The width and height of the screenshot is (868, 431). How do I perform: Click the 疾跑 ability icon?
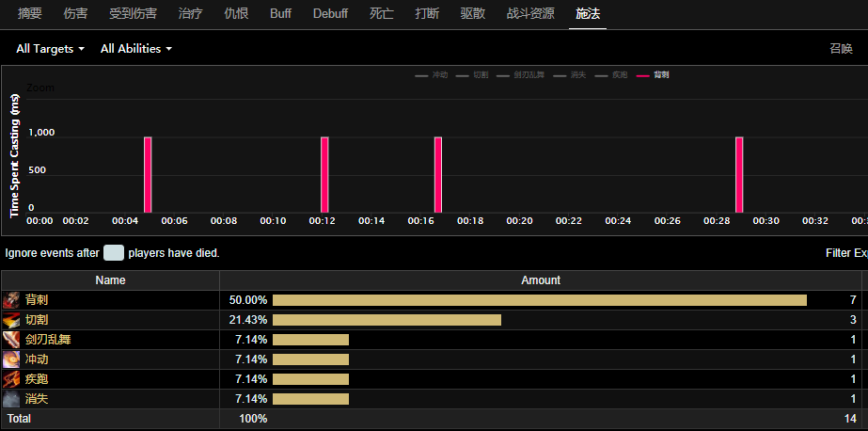pos(11,379)
